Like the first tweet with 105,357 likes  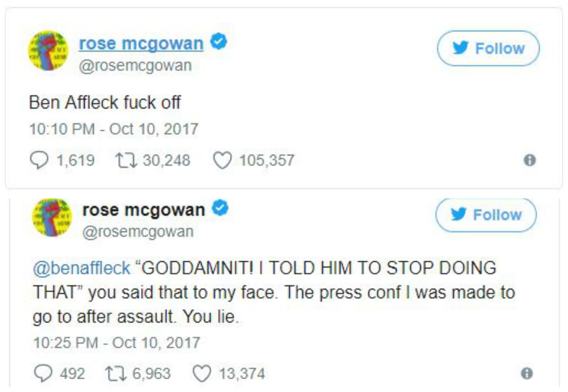pos(222,160)
